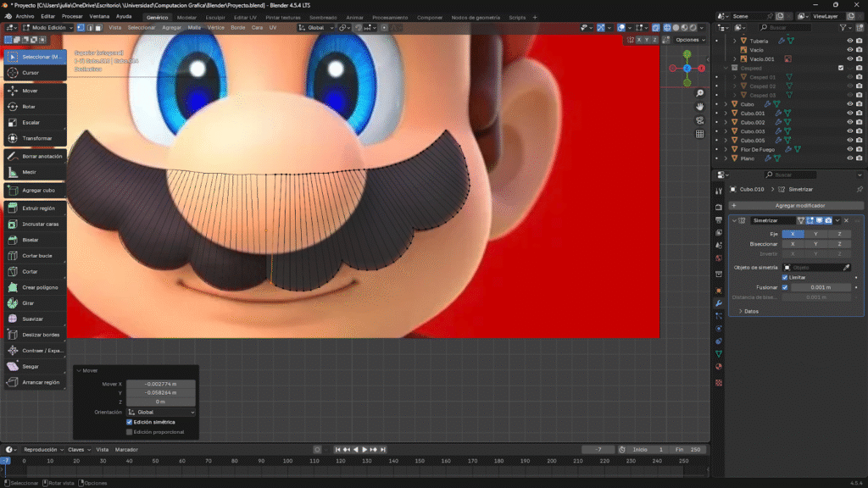Open the wrench Modifiers properties tab

pos(719,303)
